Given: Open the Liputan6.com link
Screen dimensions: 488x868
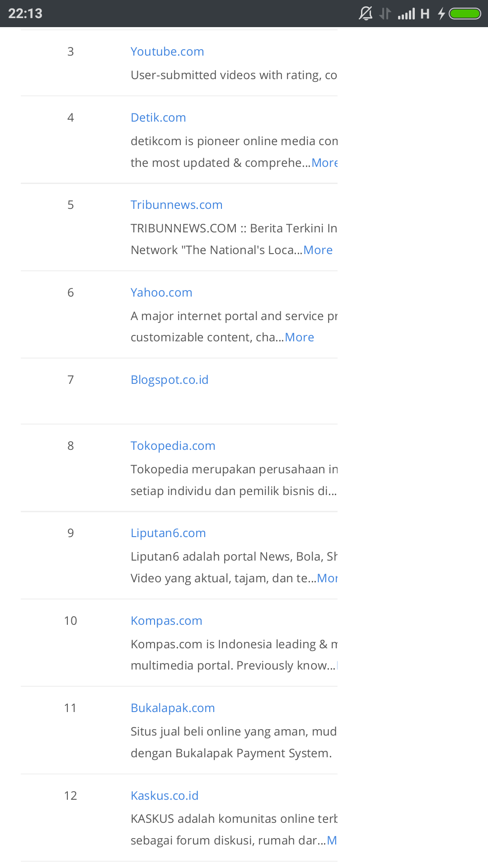Looking at the screenshot, I should coord(168,533).
